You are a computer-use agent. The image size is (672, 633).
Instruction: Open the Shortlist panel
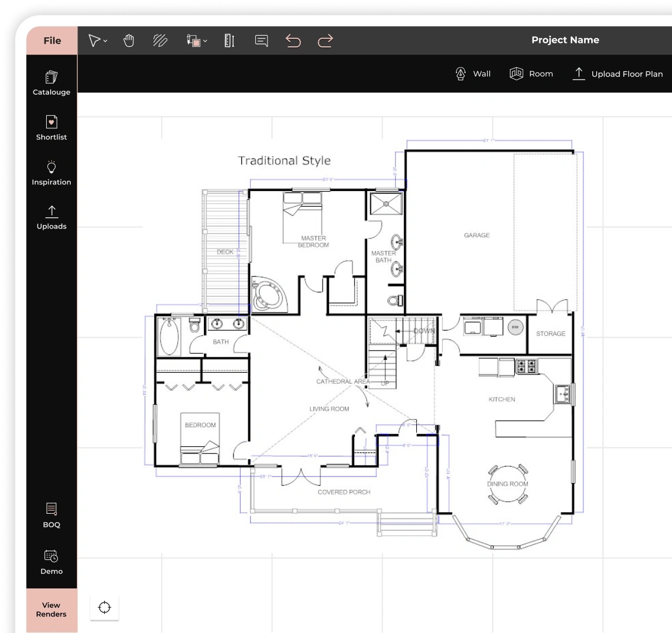[x=51, y=128]
